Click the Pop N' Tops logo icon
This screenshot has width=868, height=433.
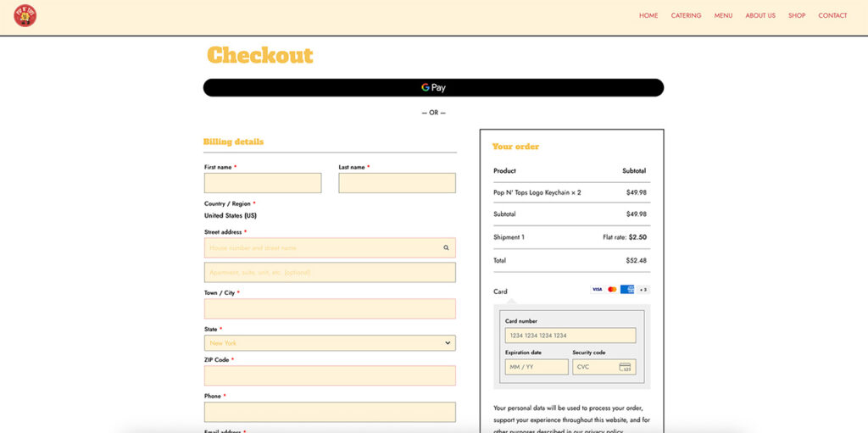[25, 15]
